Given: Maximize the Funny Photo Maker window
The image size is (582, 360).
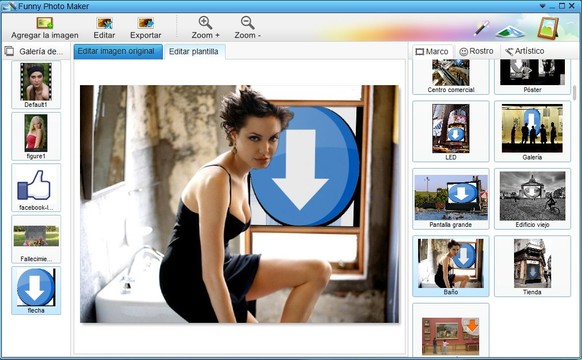Looking at the screenshot, I should point(562,6).
